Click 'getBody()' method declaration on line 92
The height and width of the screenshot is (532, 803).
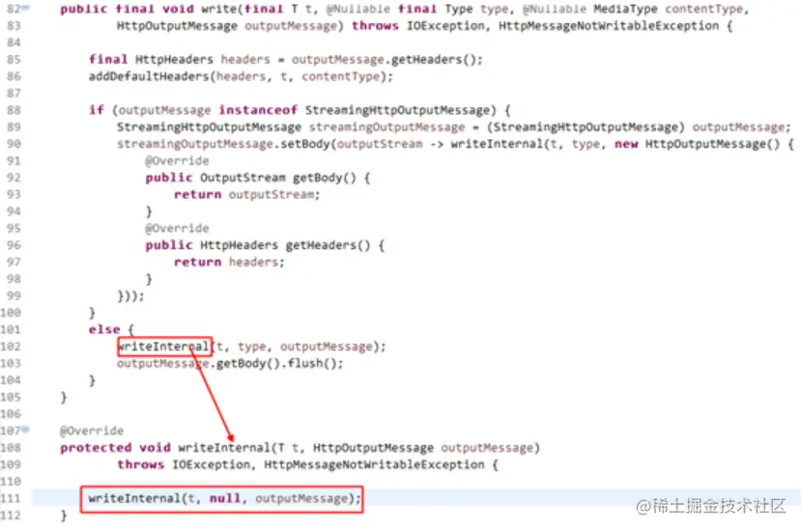click(324, 178)
